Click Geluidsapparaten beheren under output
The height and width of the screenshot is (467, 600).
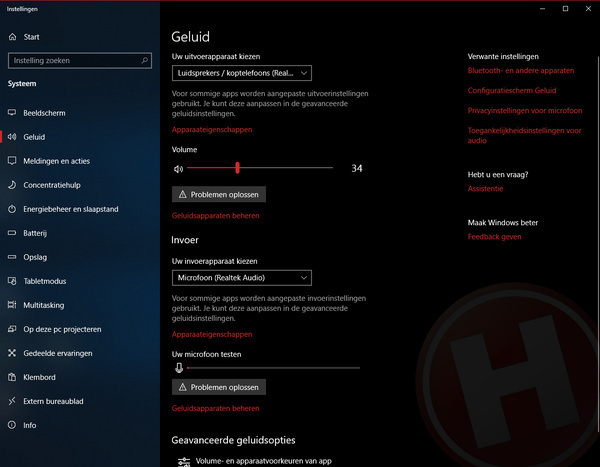coord(215,216)
